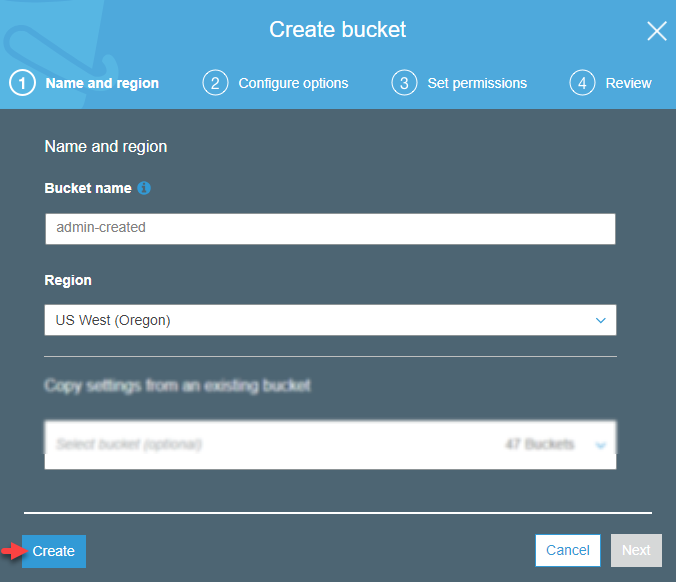
Task: Go to Set permissions step
Action: point(477,83)
